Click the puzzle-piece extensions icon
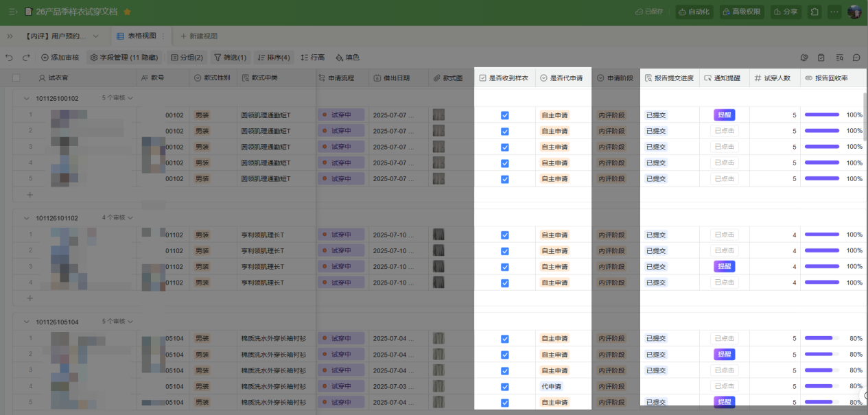Viewport: 868px width, 415px height. [814, 12]
